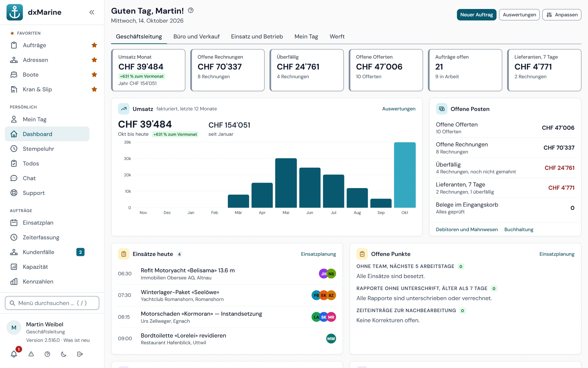
Task: Click the Anpassen button
Action: 562,15
